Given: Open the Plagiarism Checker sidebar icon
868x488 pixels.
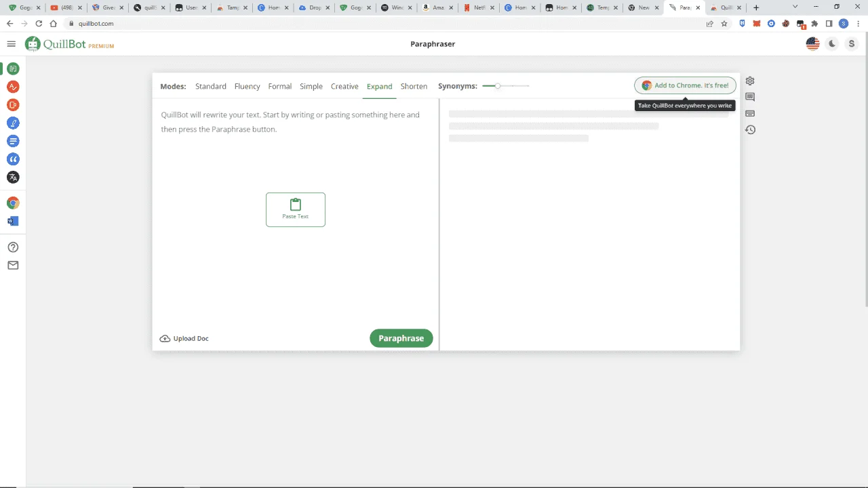Looking at the screenshot, I should point(13,105).
